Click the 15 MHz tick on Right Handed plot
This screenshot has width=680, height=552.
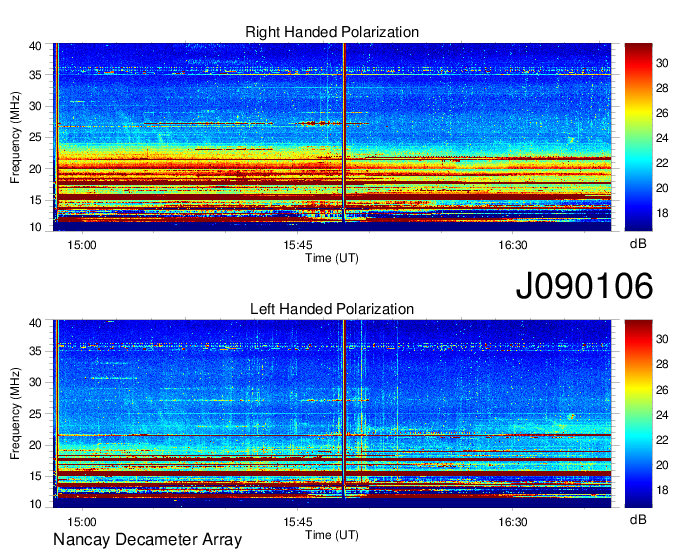click(x=36, y=200)
